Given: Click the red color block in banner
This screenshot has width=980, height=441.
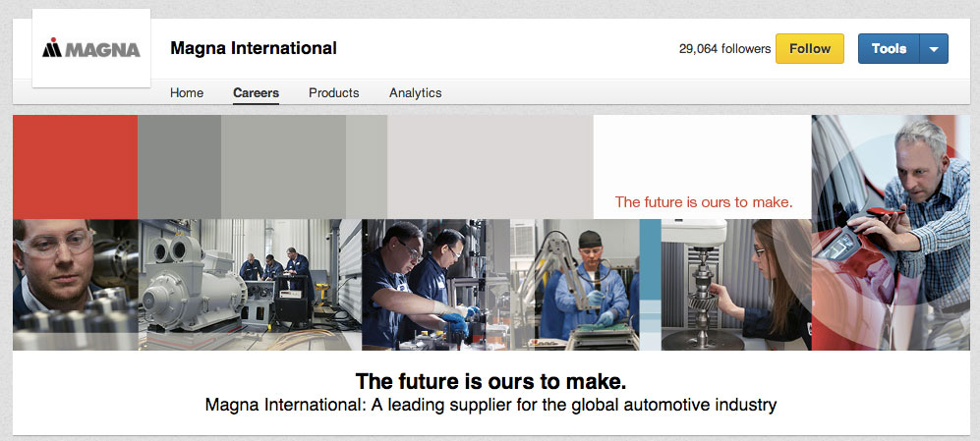Looking at the screenshot, I should 75,167.
